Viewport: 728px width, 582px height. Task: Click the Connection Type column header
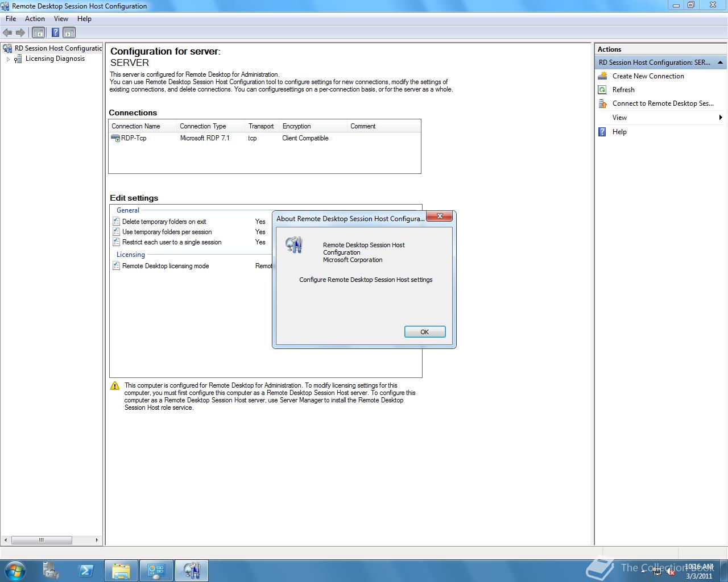coord(211,126)
